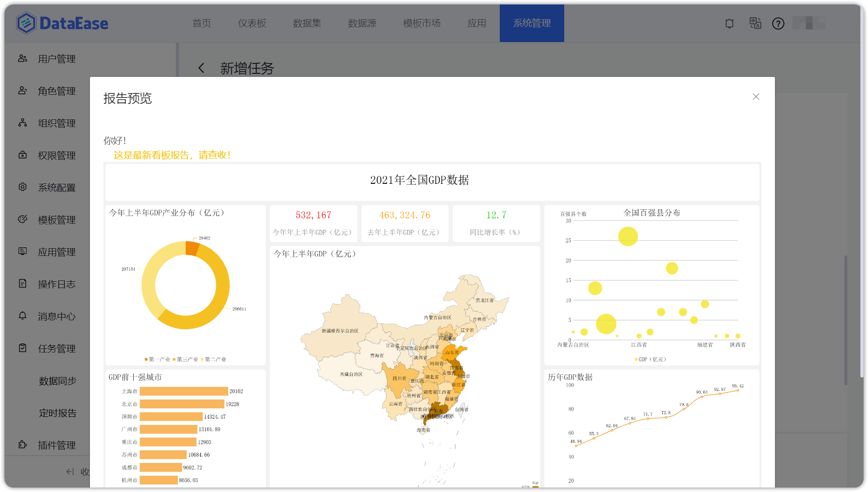868x492 pixels.
Task: Open the 数据源 tab
Action: point(362,23)
